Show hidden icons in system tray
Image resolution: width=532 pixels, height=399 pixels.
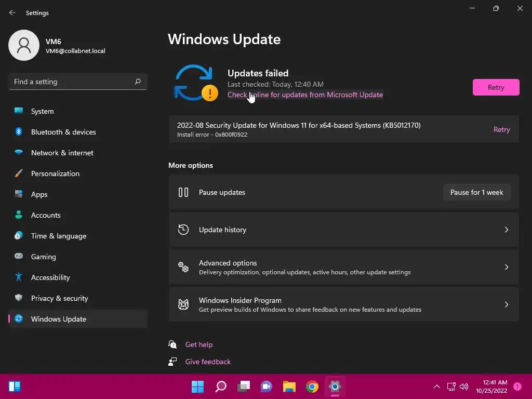click(436, 387)
